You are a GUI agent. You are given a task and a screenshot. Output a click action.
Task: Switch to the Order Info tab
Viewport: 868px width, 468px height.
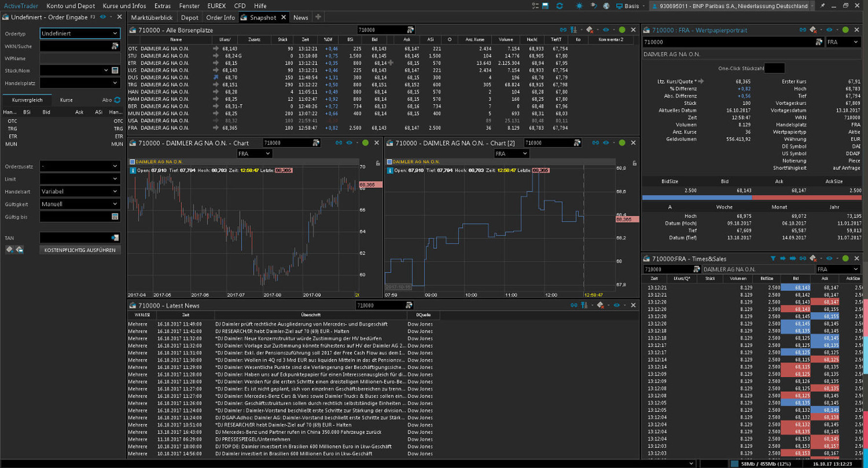coord(220,17)
